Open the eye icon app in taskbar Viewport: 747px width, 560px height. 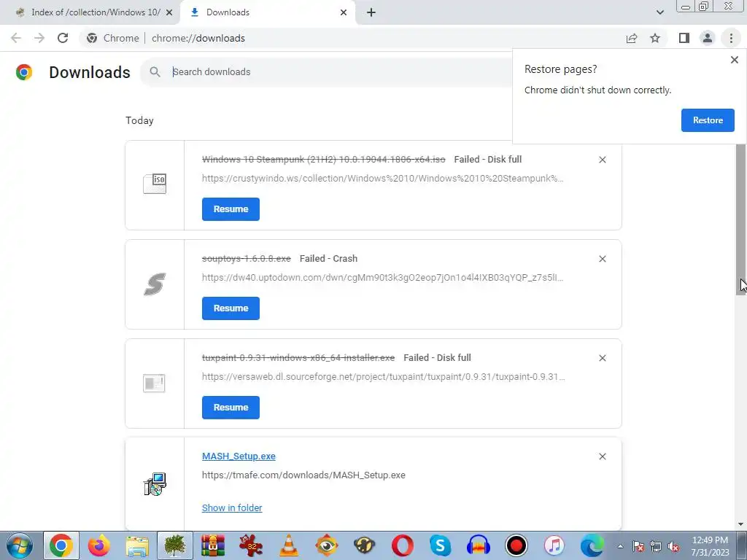click(x=326, y=545)
